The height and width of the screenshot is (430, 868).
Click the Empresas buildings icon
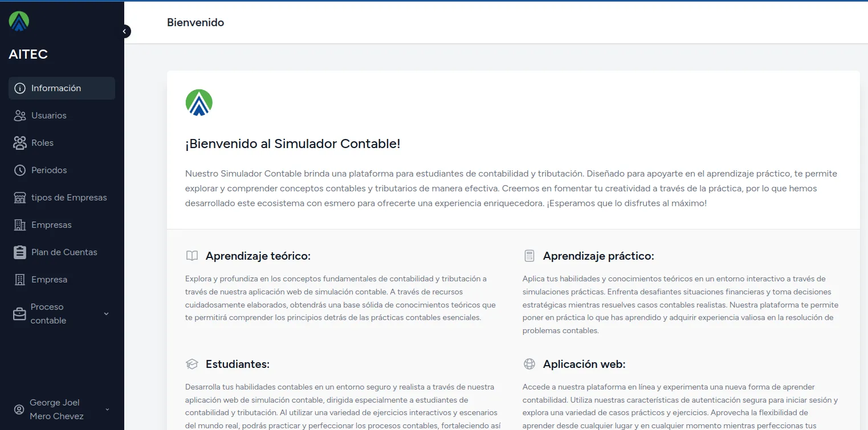pyautogui.click(x=20, y=225)
